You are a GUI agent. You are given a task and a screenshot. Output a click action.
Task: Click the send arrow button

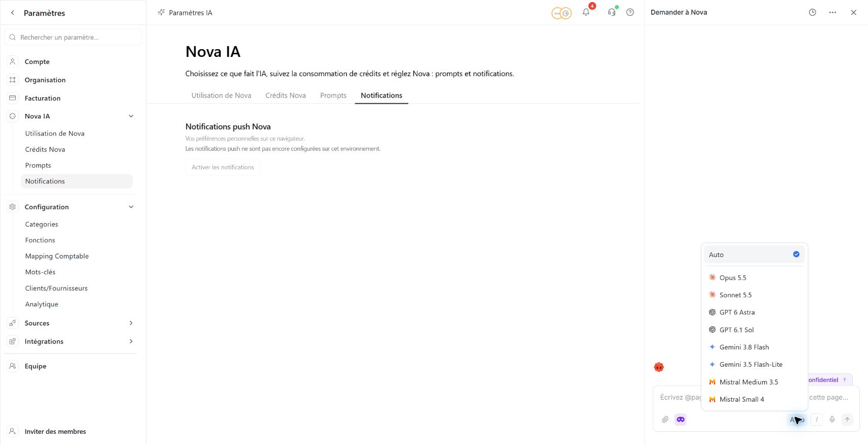[x=847, y=420]
